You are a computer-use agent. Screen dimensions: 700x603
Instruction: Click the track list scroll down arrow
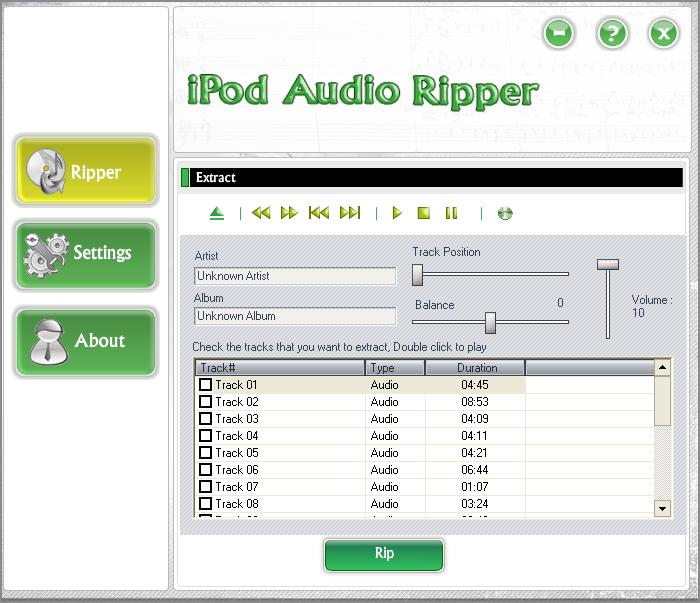(x=662, y=508)
